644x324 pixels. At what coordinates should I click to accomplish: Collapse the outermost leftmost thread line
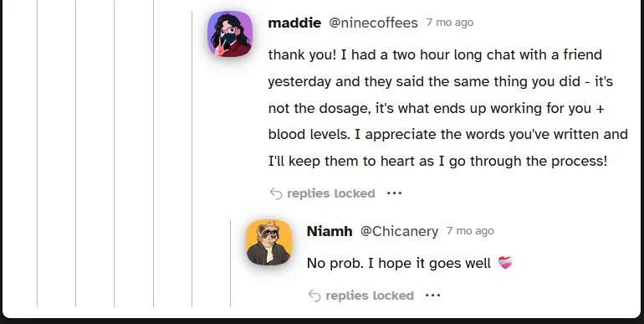click(38, 153)
